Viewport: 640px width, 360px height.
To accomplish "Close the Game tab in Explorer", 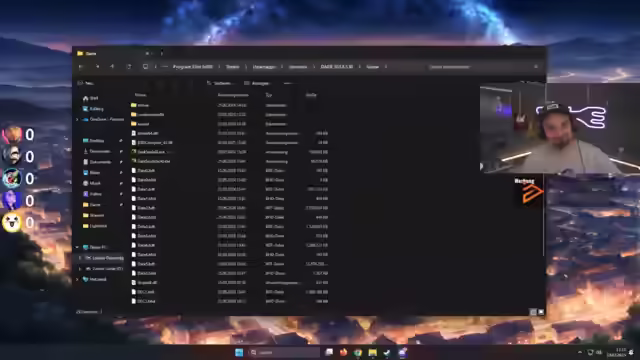I will point(147,53).
